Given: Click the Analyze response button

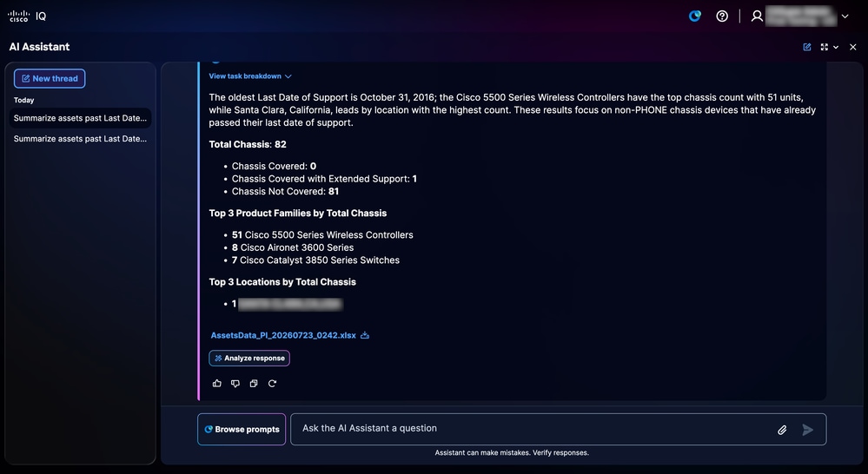Looking at the screenshot, I should coord(249,359).
